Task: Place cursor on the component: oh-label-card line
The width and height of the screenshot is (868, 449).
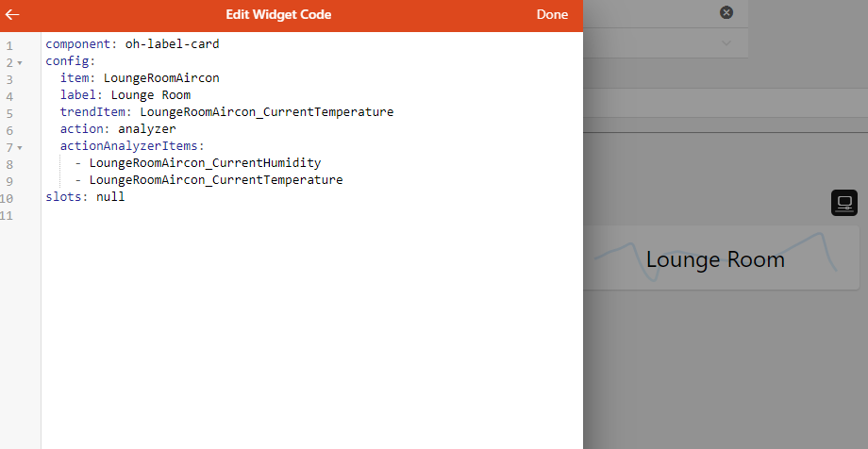Action: coord(132,44)
